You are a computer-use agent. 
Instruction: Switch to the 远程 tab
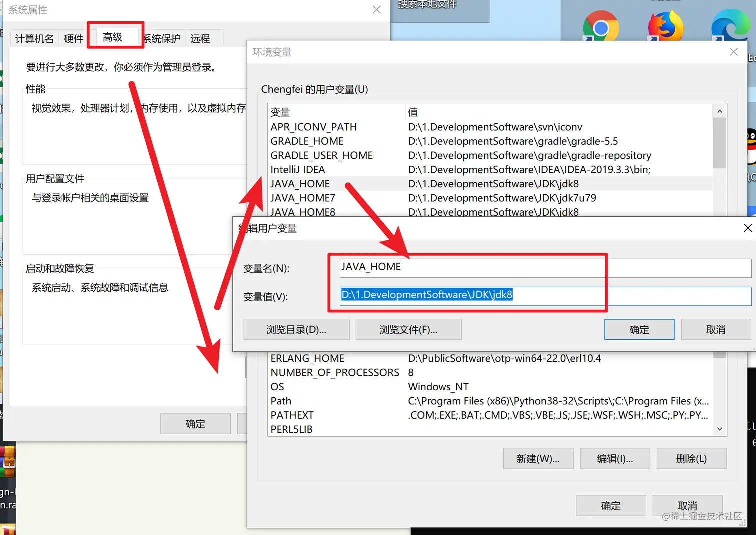pos(200,38)
